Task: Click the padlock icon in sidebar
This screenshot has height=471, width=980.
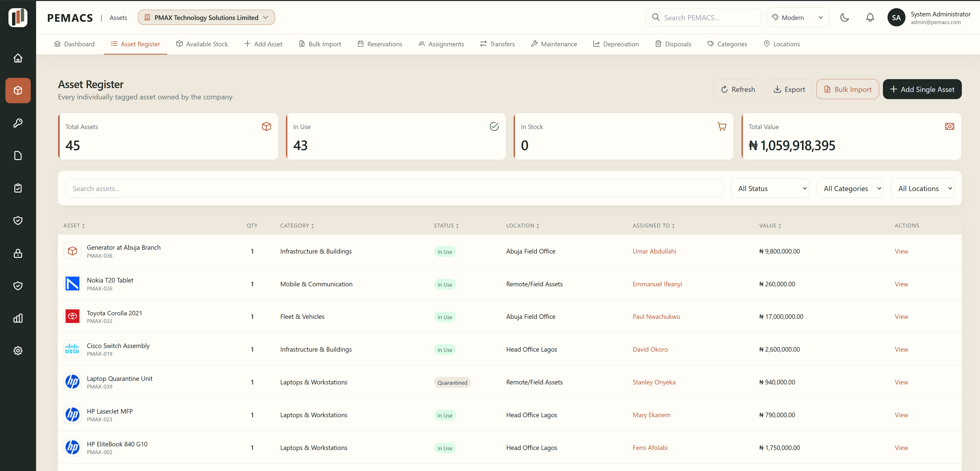Action: click(18, 253)
